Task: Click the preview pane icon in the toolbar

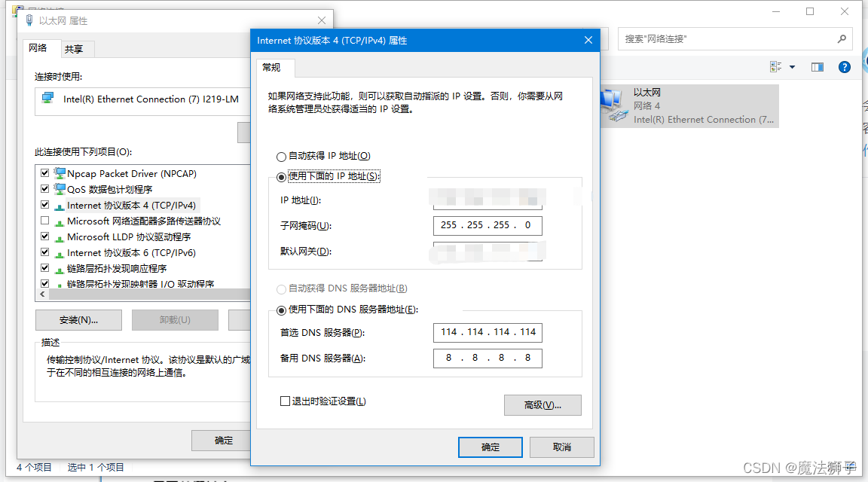Action: pyautogui.click(x=817, y=66)
